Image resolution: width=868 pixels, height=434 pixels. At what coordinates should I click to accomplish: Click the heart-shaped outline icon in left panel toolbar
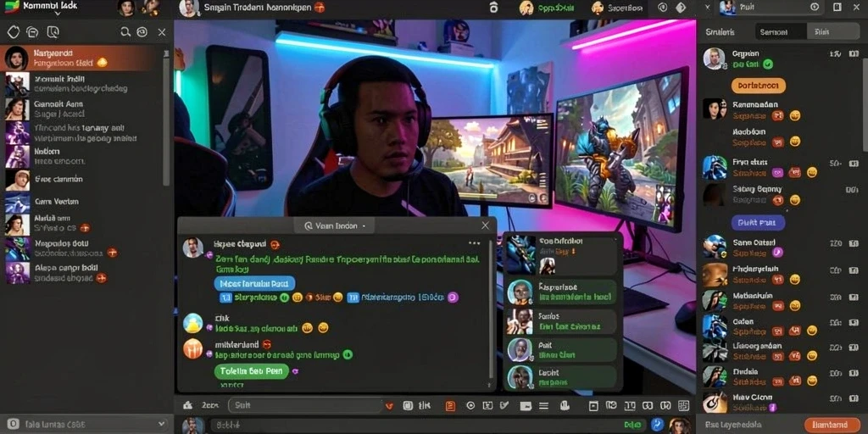click(13, 33)
